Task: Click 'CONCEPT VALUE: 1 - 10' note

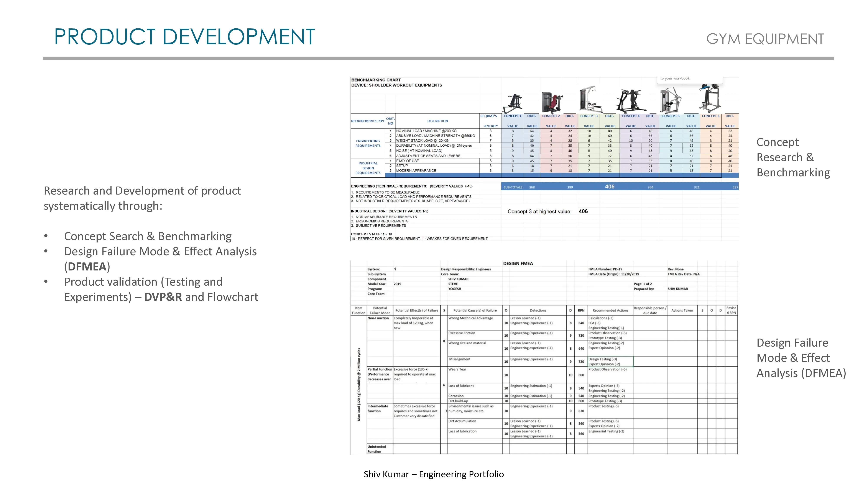Action: (x=371, y=234)
